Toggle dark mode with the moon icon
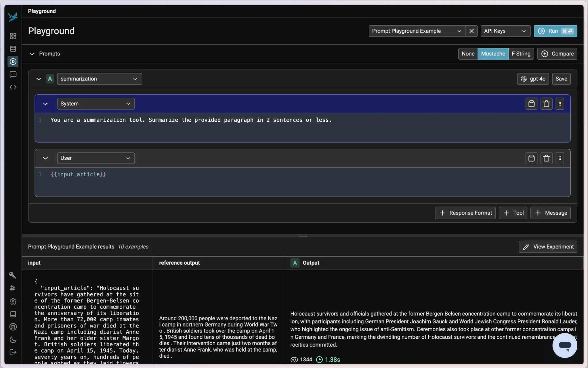588x368 pixels. pos(13,340)
